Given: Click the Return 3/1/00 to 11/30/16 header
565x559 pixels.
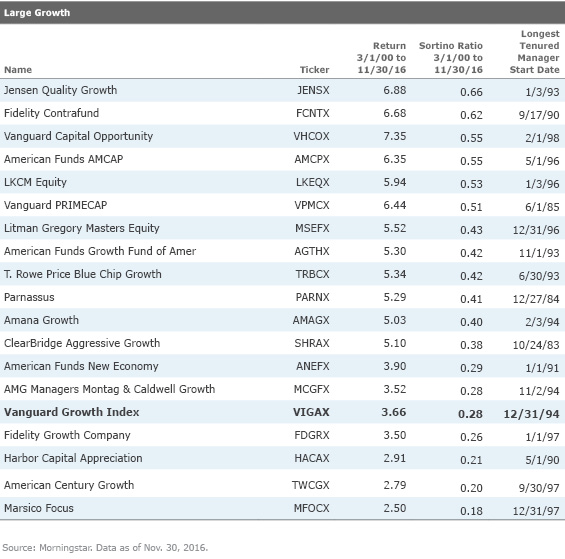Looking at the screenshot, I should (381, 58).
